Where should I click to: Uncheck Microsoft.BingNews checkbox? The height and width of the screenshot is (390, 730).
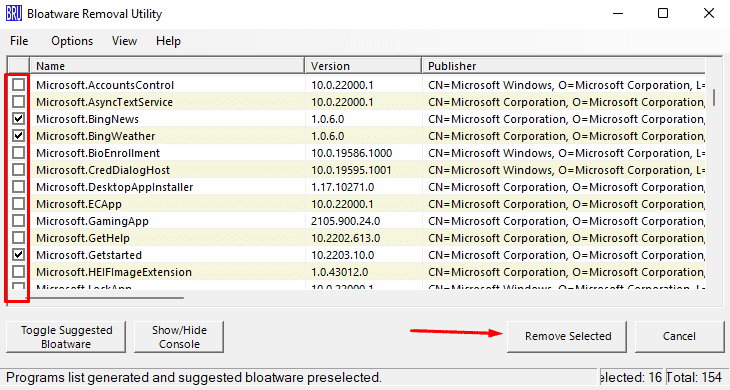coord(19,119)
